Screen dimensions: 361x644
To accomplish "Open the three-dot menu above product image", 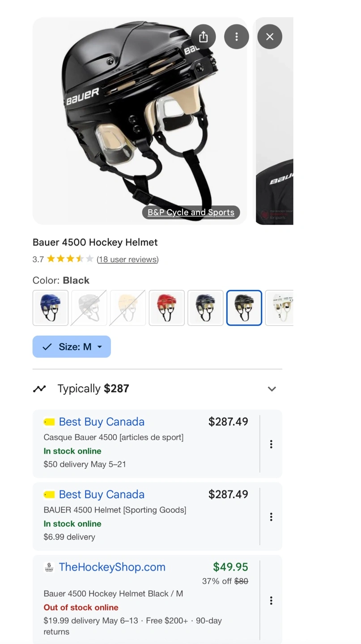I will click(x=237, y=37).
